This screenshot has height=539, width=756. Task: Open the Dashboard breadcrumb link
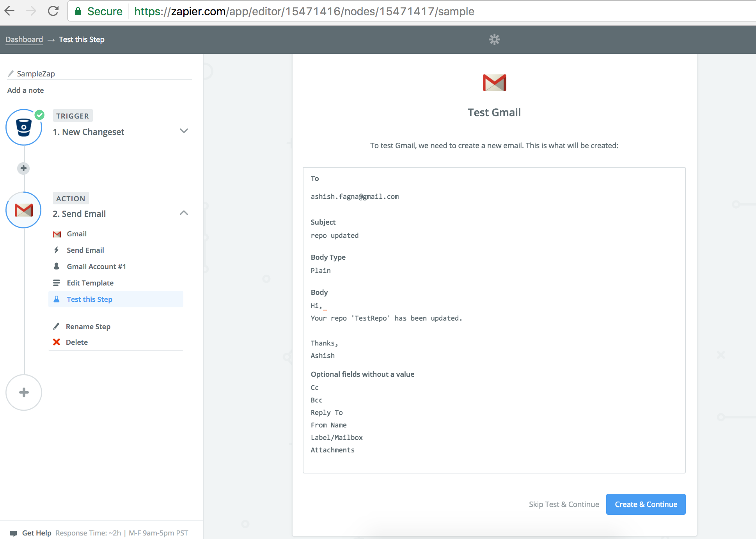(x=24, y=39)
